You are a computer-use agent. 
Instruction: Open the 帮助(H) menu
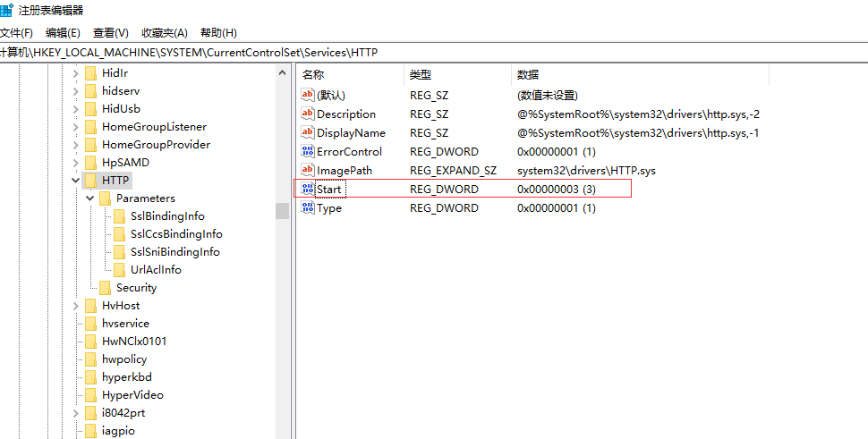218,32
